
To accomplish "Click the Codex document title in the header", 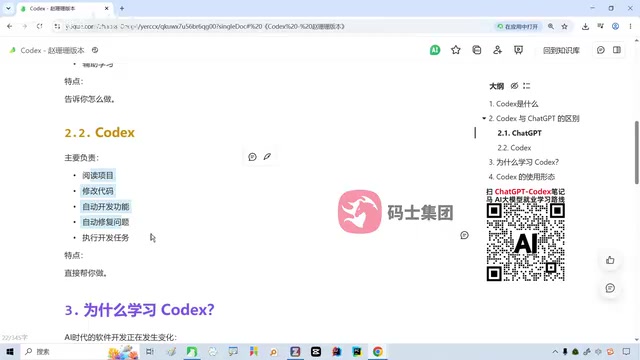I will tap(52, 50).
